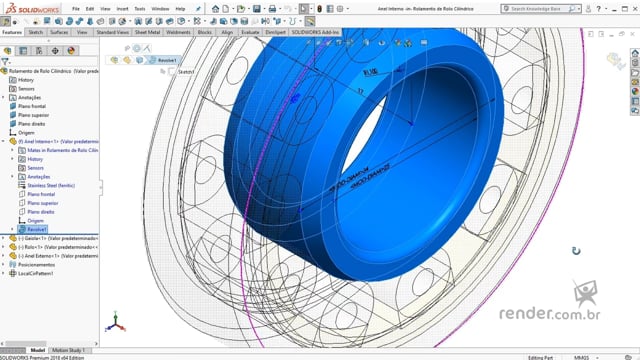Open the Motion Study 1 tab
This screenshot has width=640, height=360.
(68, 350)
